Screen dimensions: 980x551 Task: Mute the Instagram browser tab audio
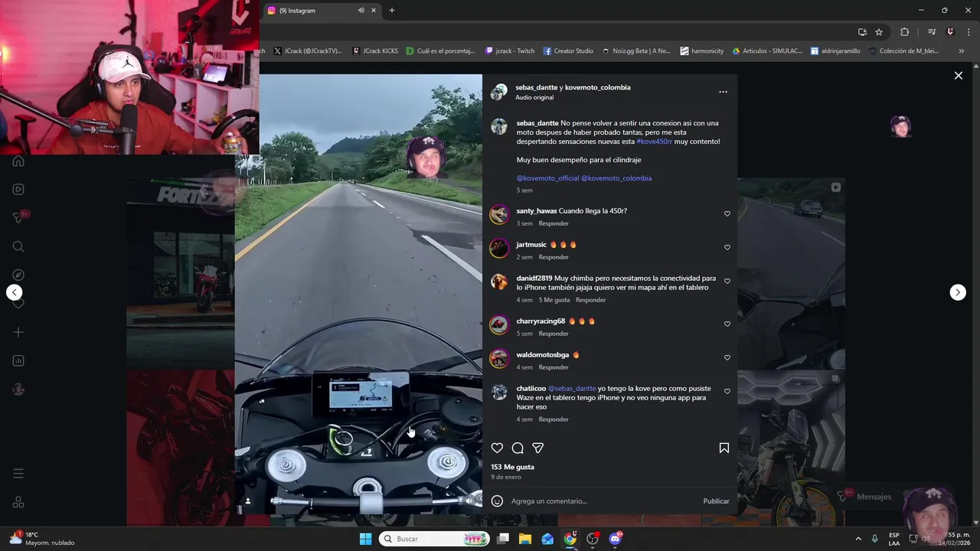[361, 11]
